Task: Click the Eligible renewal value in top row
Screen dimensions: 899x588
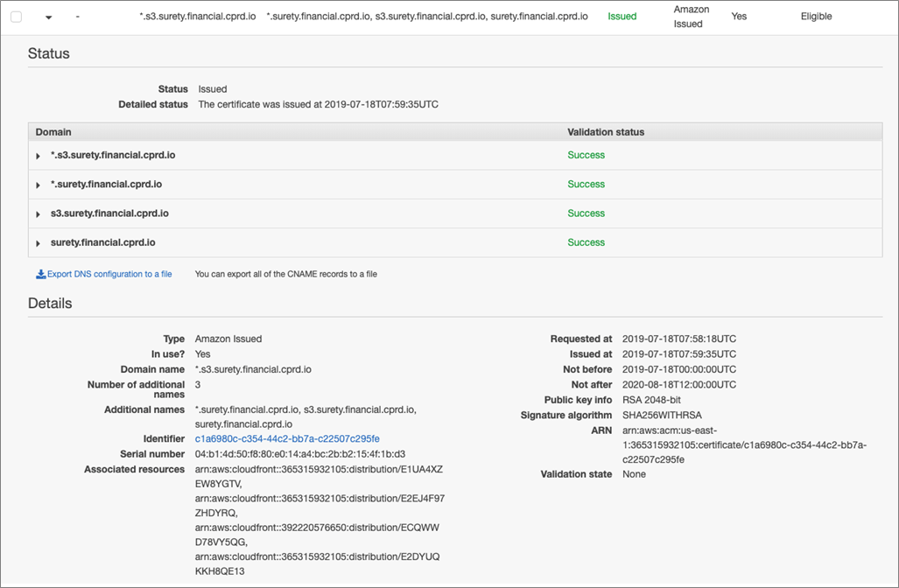Action: point(817,16)
